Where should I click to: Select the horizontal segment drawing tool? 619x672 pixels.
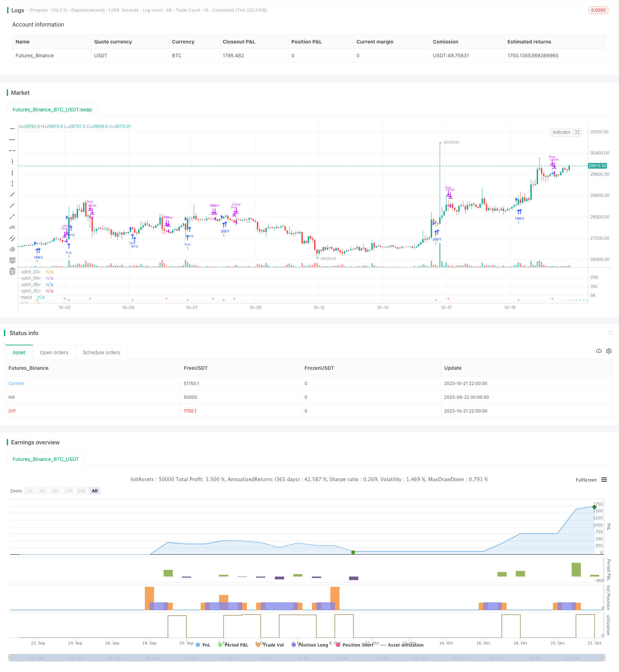pos(12,151)
